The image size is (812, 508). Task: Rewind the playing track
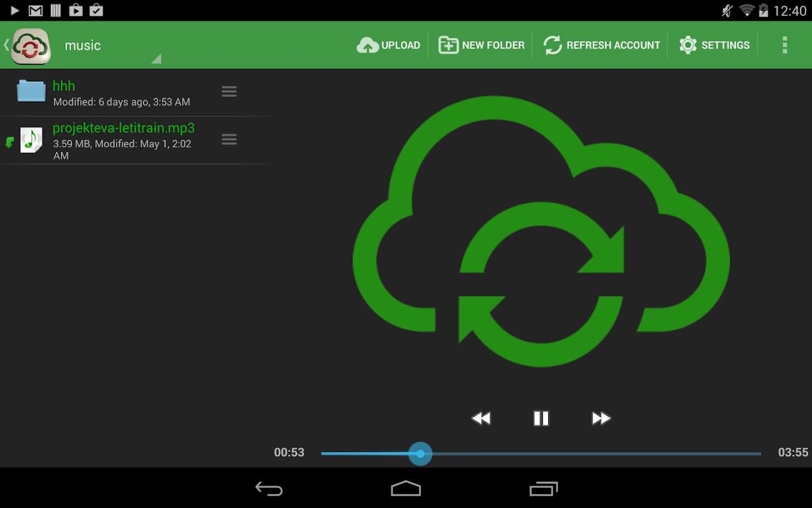pyautogui.click(x=481, y=418)
